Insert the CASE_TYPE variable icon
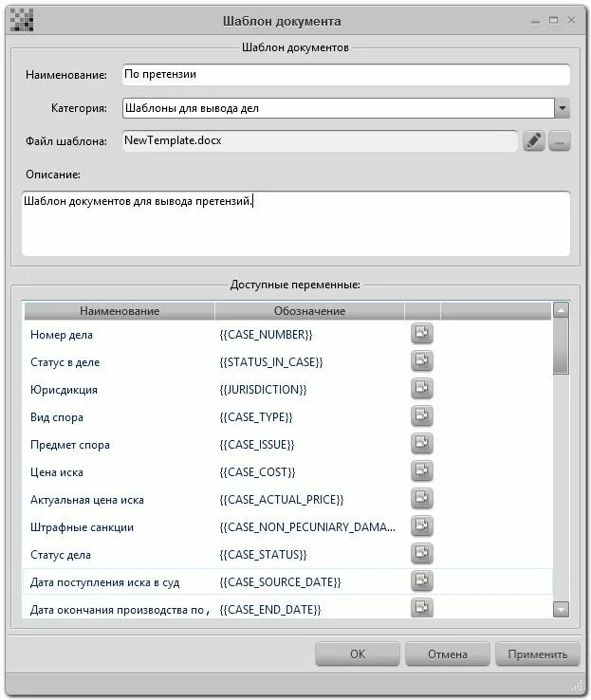Image resolution: width=591 pixels, height=700 pixels. point(422,416)
